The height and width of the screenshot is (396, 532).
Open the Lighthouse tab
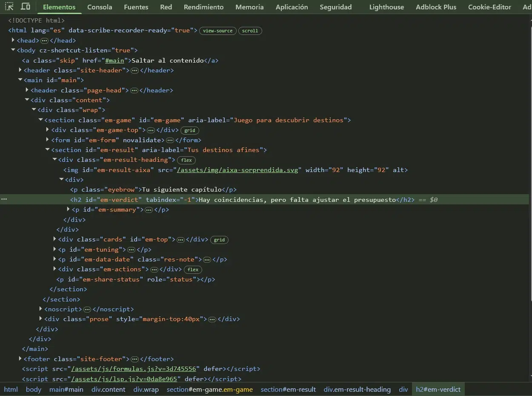point(386,7)
